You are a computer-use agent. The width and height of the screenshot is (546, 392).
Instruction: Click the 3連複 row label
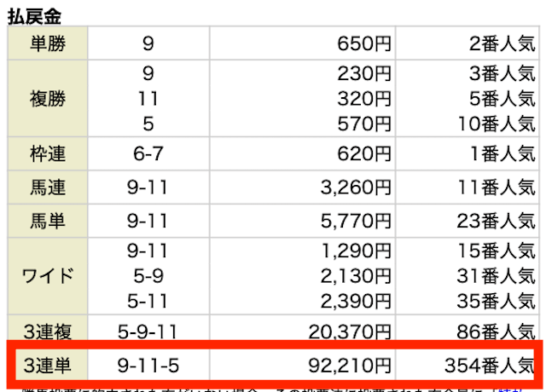pos(48,331)
